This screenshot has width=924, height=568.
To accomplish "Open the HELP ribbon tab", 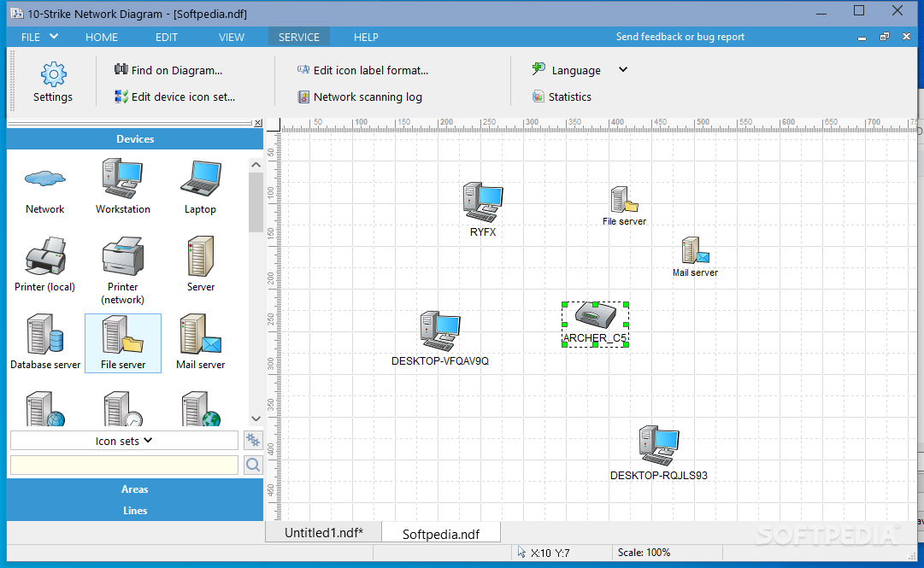I will pyautogui.click(x=366, y=37).
